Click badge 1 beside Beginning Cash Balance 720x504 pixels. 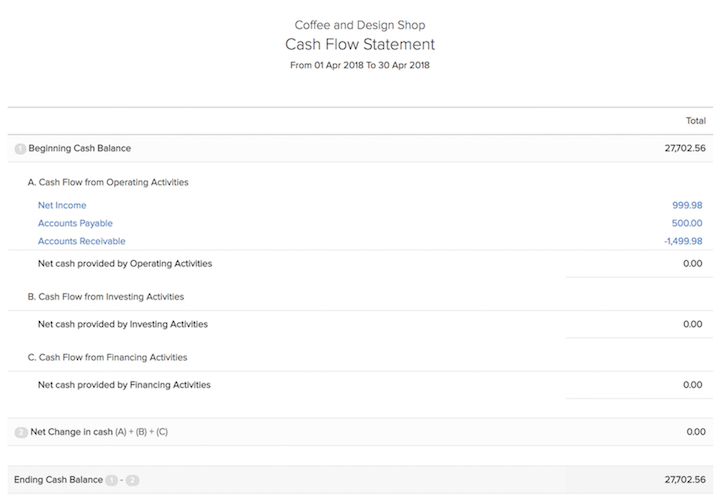[x=20, y=149]
